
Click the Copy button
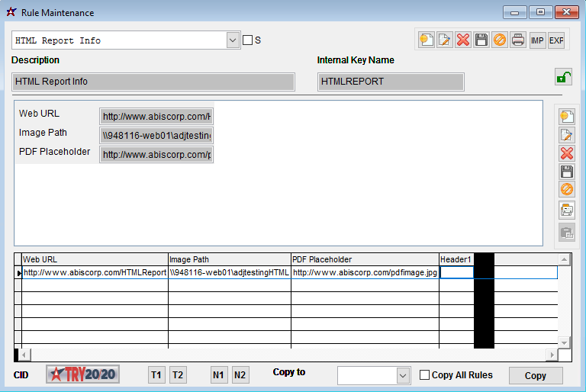[x=535, y=375]
